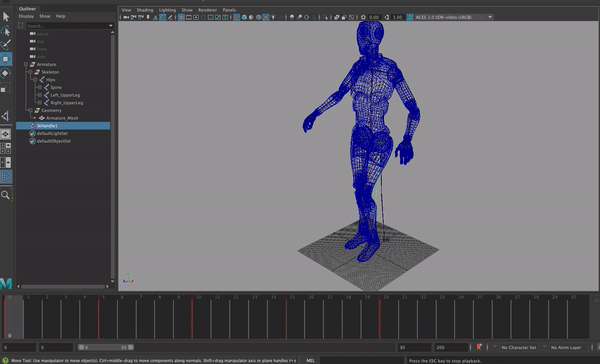The width and height of the screenshot is (600, 364).
Task: Select the arrow Select tool
Action: pyautogui.click(x=6, y=16)
